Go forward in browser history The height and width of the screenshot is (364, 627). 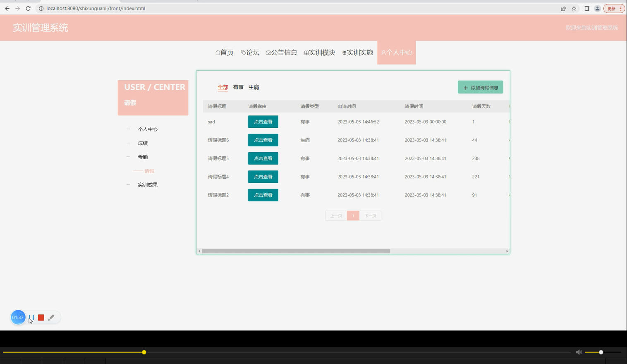17,8
